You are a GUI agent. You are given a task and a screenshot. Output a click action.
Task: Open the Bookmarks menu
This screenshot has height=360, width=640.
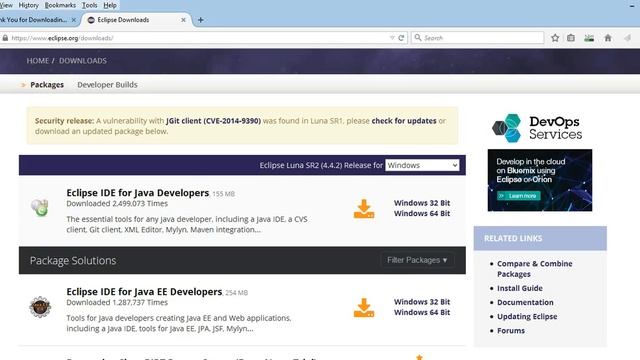pyautogui.click(x=60, y=5)
